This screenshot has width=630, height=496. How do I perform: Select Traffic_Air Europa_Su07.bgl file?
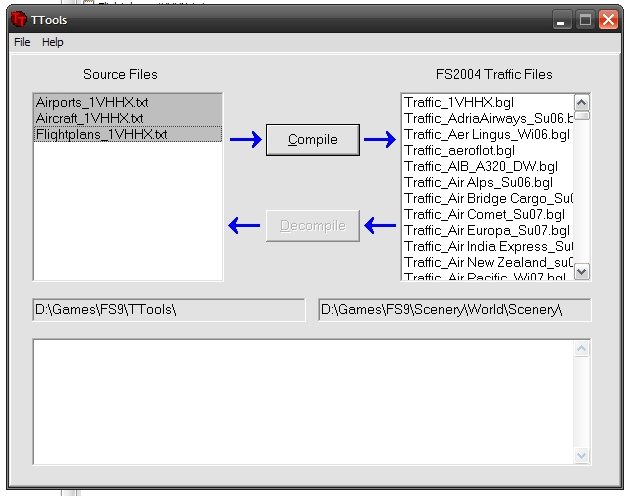(488, 230)
